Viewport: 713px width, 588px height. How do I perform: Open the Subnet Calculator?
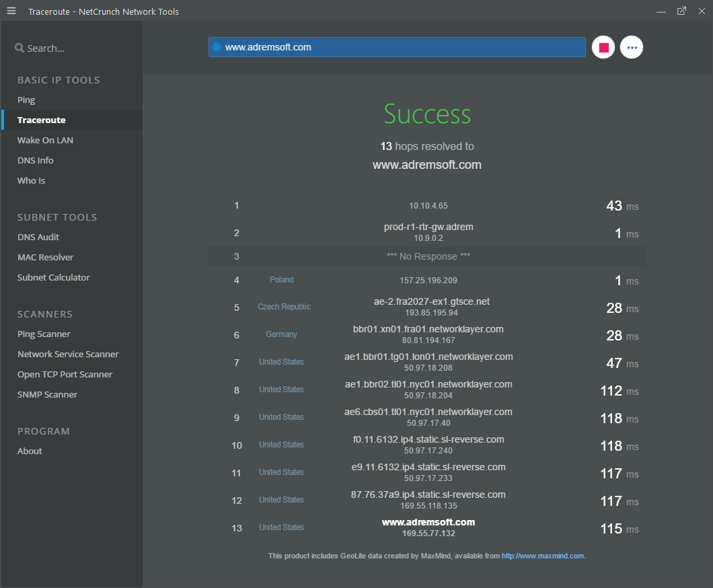tap(54, 277)
